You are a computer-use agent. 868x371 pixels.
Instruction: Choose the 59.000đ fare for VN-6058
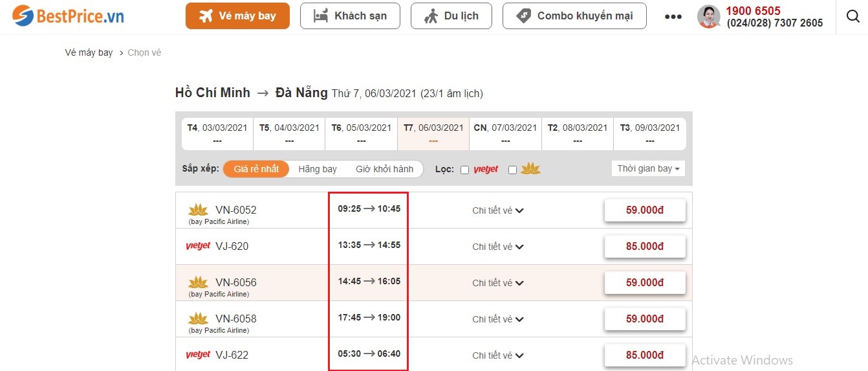[645, 319]
